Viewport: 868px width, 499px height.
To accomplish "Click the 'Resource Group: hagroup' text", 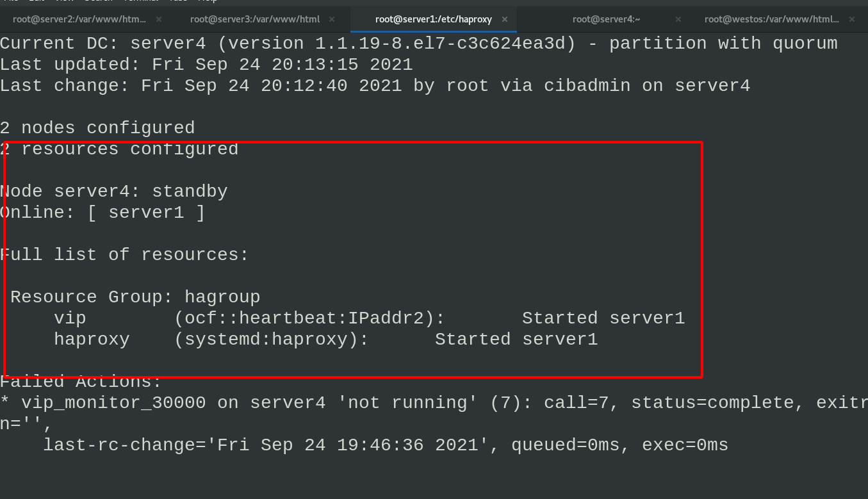I will 135,297.
